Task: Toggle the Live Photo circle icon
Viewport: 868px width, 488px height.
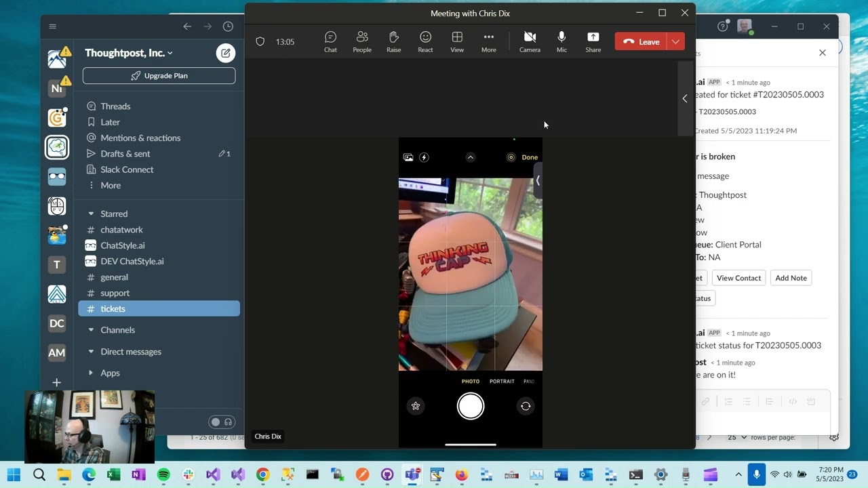Action: [x=511, y=157]
